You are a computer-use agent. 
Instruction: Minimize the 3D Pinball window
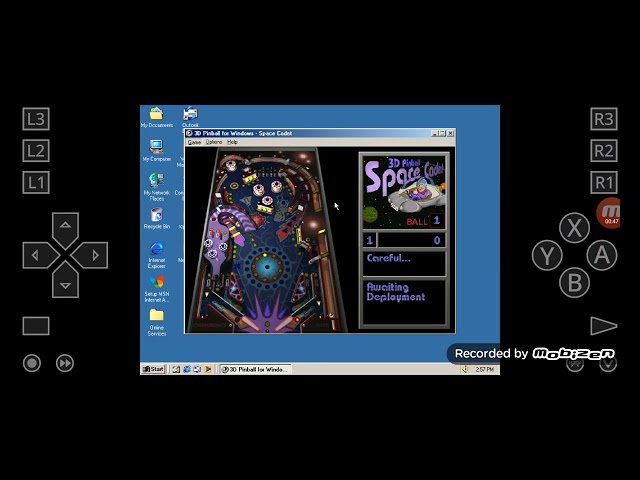coord(435,133)
